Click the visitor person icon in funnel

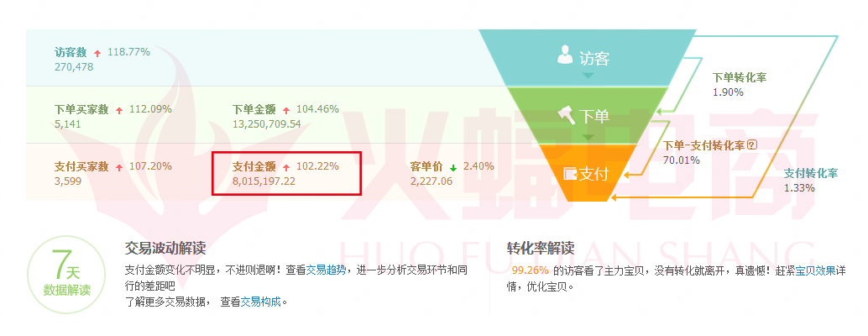(565, 56)
